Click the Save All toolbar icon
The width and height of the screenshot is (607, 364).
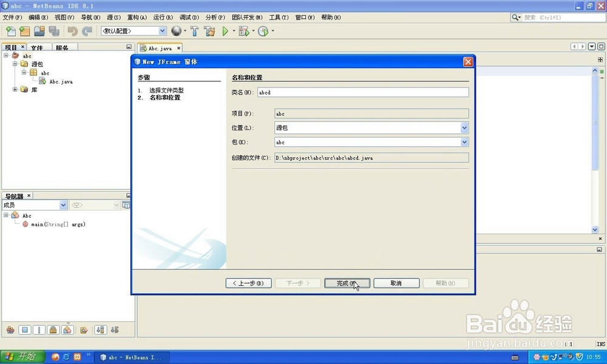pos(54,31)
